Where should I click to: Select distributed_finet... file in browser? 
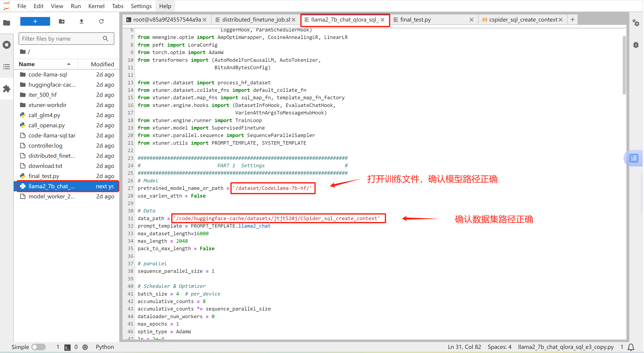(x=66, y=156)
